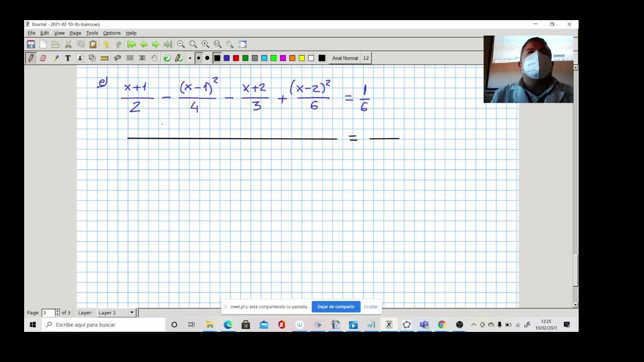Image resolution: width=644 pixels, height=362 pixels.
Task: Redo the undone stroke
Action: [x=118, y=44]
